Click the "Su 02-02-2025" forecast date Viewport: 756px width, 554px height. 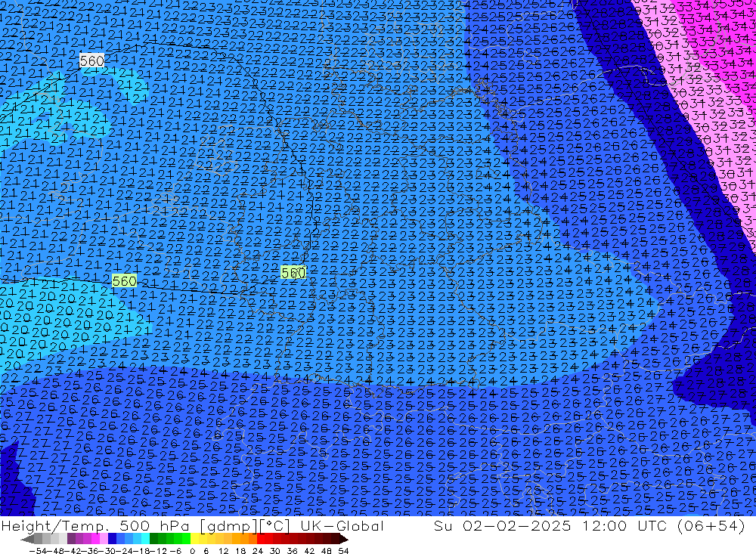pyautogui.click(x=502, y=525)
